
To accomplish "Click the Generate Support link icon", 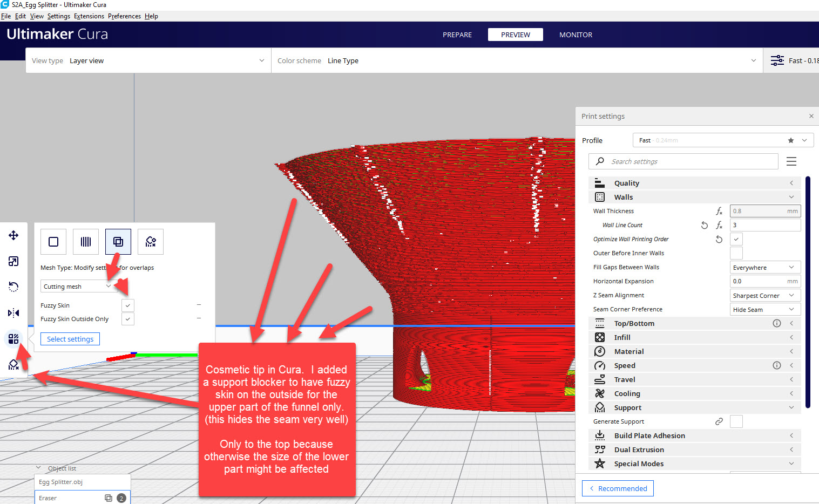I will pos(719,421).
